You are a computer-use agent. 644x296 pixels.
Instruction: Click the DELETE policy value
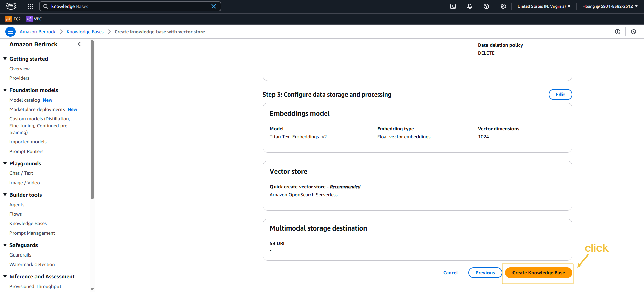pyautogui.click(x=486, y=53)
